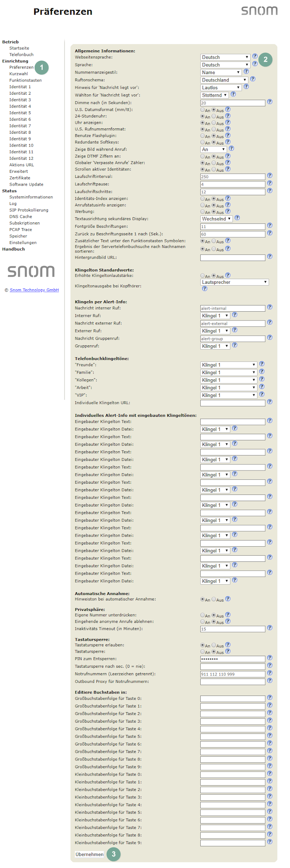Click help icon beside Dimme nach field
This screenshot has height=868, width=290.
[270, 102]
